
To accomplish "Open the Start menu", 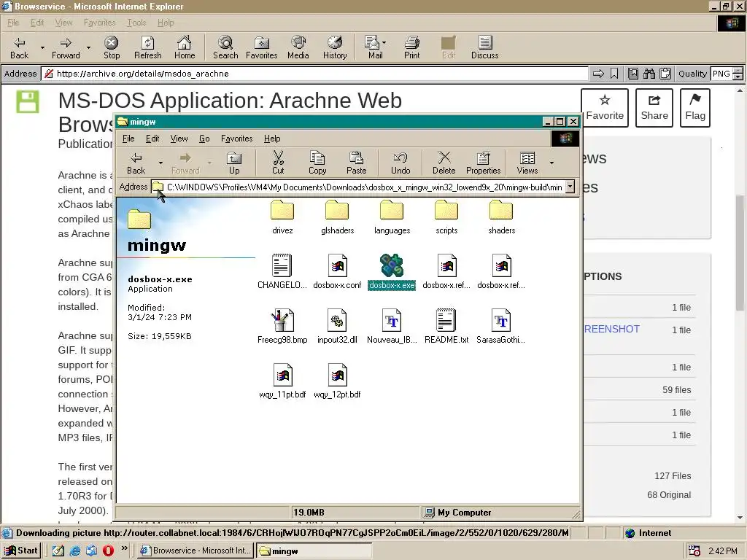I will point(21,551).
